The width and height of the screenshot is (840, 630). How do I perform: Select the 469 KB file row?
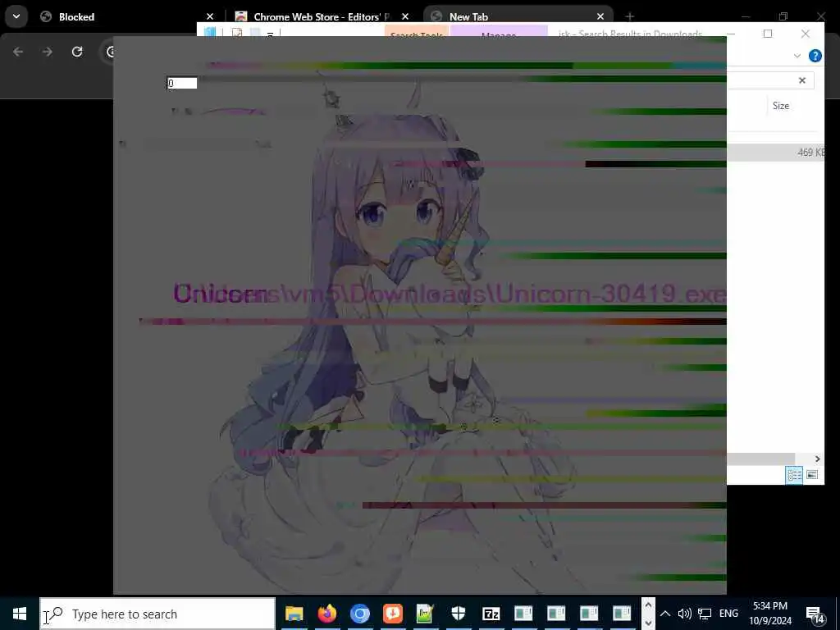(775, 152)
